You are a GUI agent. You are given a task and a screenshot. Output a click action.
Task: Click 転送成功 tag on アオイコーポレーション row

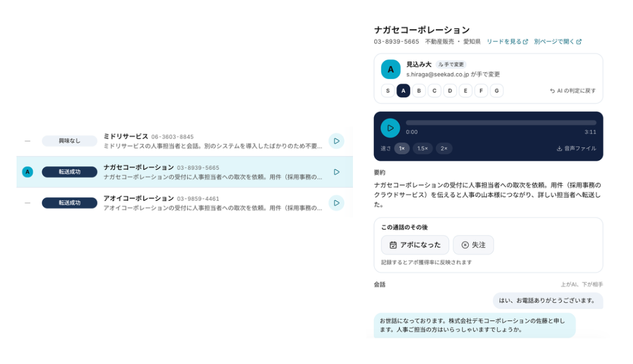click(70, 203)
